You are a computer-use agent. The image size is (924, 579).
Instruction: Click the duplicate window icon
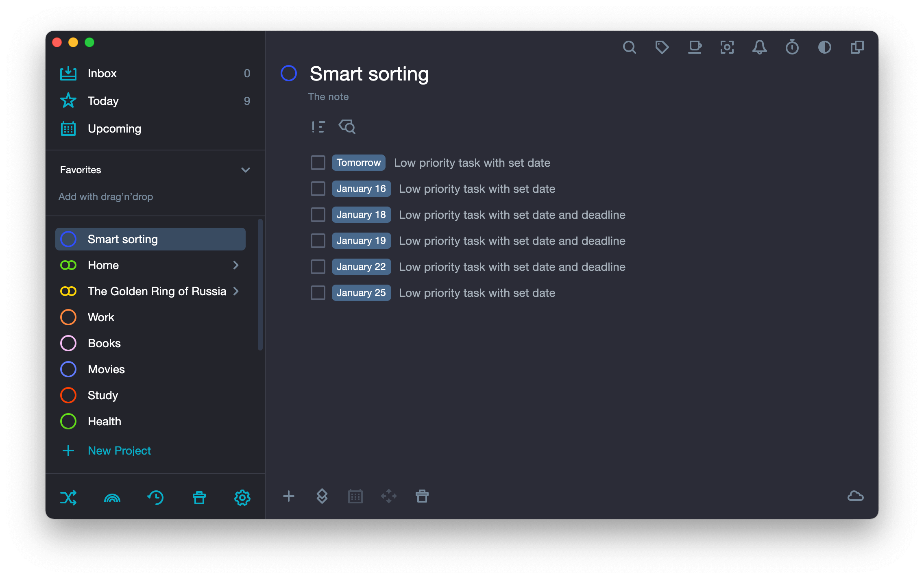click(x=857, y=48)
